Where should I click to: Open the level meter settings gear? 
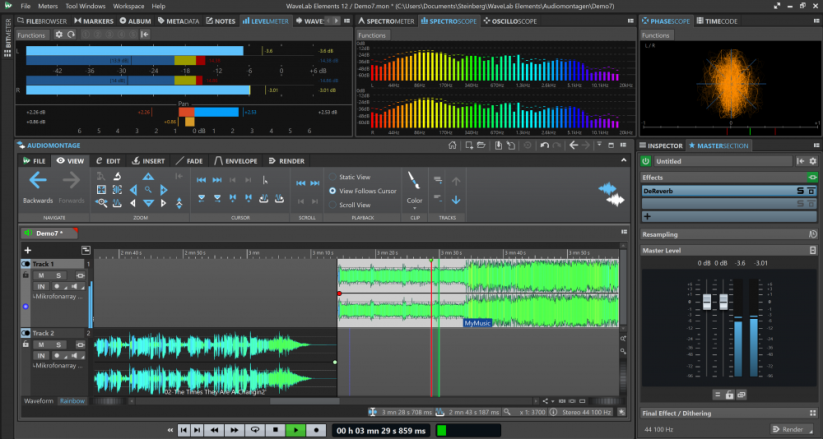click(59, 35)
